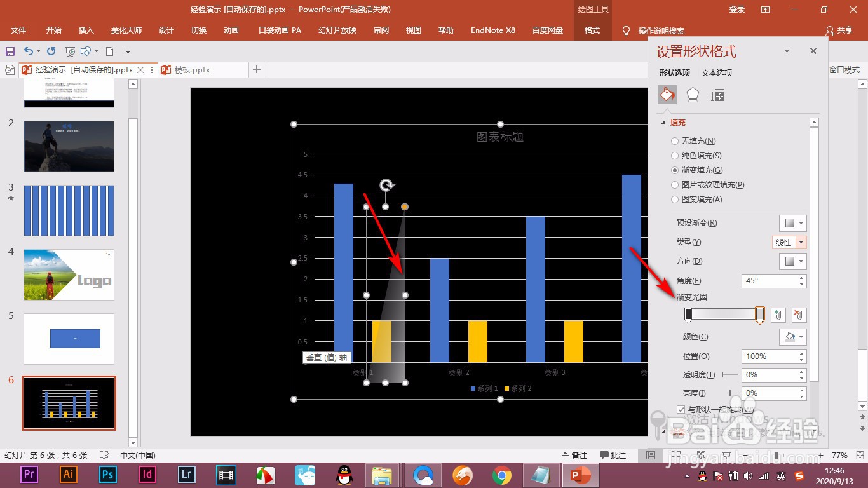
Task: Switch to Shape Options tab
Action: (675, 73)
